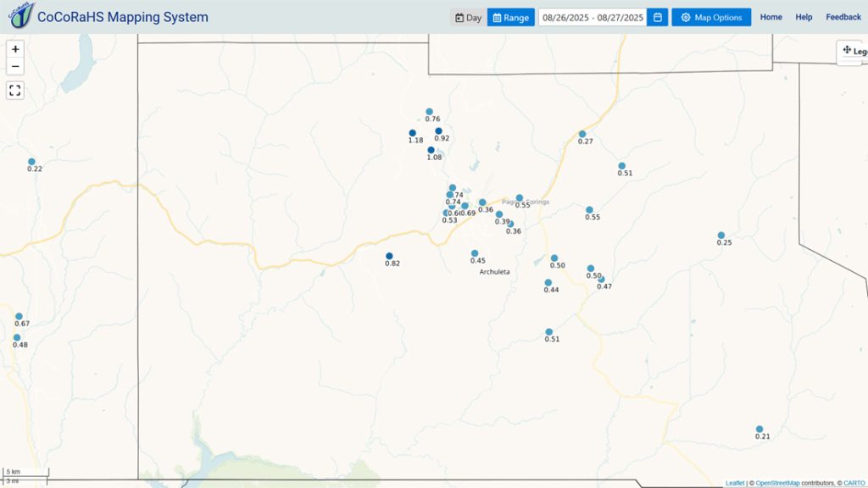Go to the Home page

(x=771, y=17)
